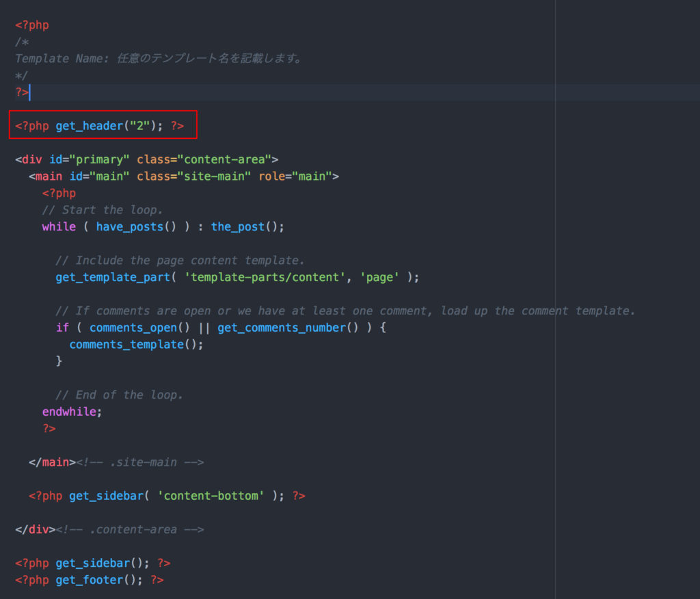Click the closing </main> tag
The width and height of the screenshot is (700, 599).
49,462
